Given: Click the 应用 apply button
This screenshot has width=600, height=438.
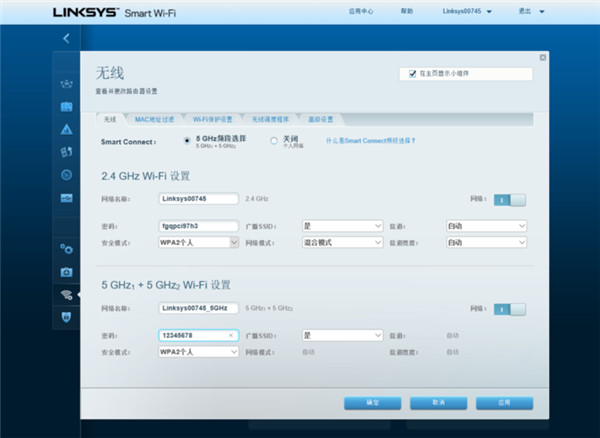Looking at the screenshot, I should [x=504, y=403].
